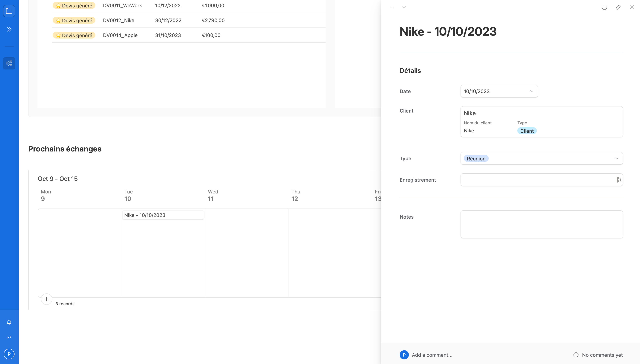Open the Date dropdown showing 10/10/2023
The width and height of the screenshot is (640, 364).
click(499, 91)
